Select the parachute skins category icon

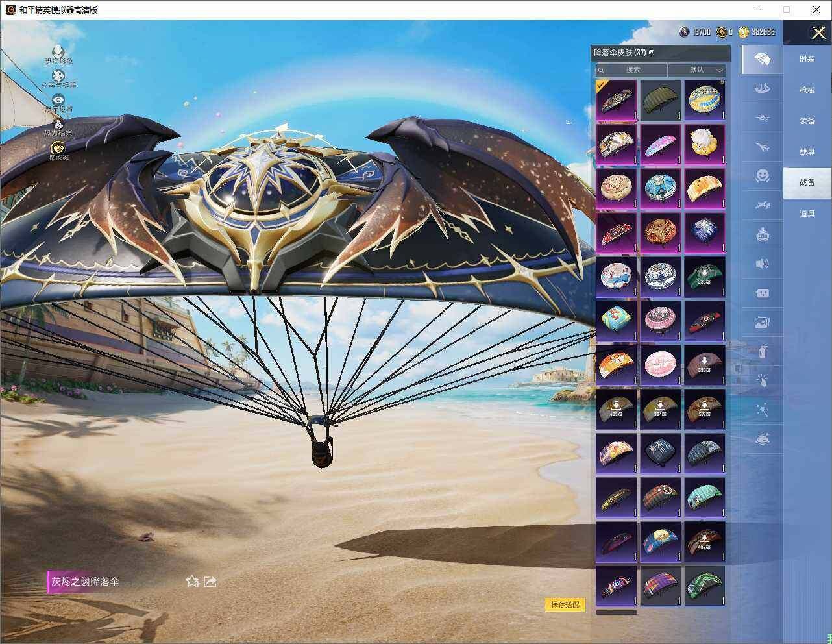pyautogui.click(x=763, y=60)
